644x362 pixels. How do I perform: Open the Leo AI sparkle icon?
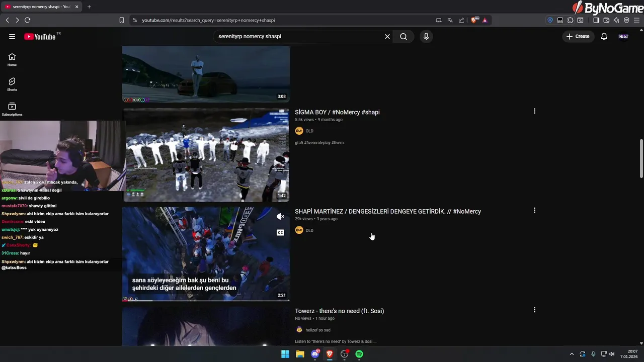tap(616, 20)
